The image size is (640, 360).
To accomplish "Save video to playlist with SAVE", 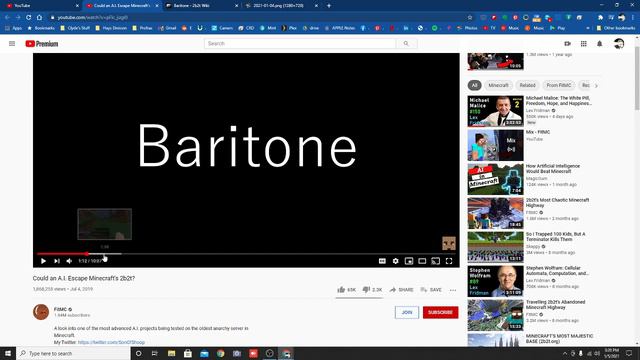I will [x=431, y=290].
